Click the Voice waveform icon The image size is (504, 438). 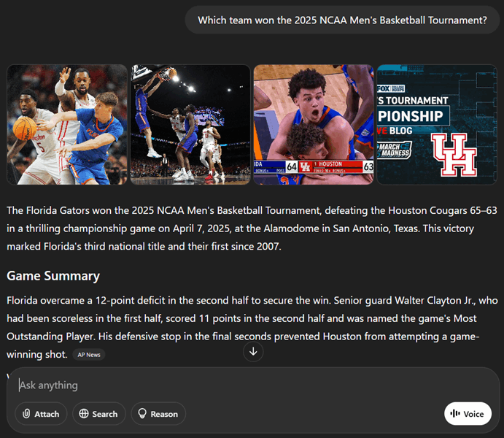(x=455, y=414)
